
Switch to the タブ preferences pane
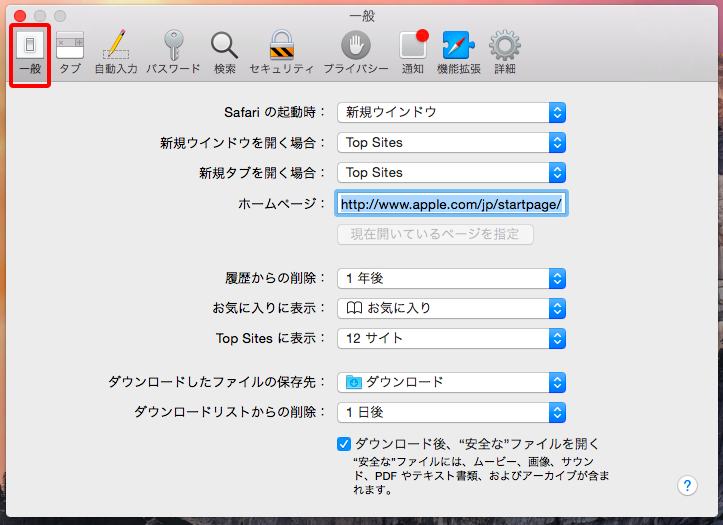(x=70, y=53)
